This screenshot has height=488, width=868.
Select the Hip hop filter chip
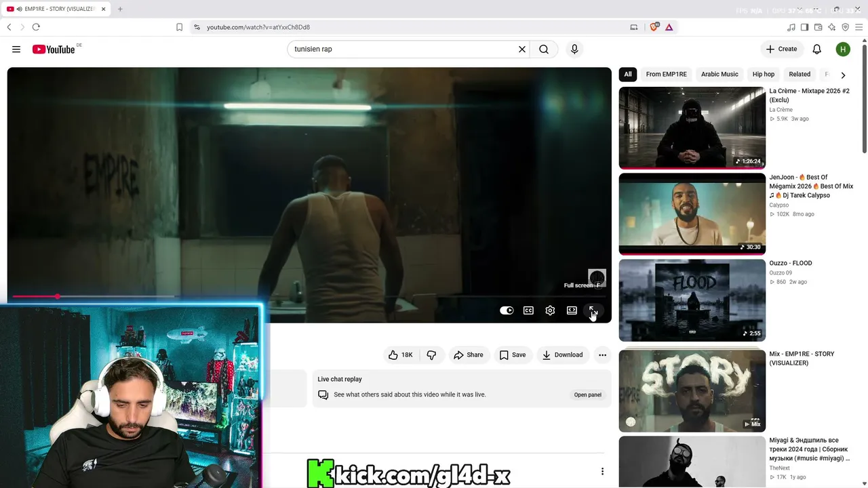pyautogui.click(x=764, y=75)
